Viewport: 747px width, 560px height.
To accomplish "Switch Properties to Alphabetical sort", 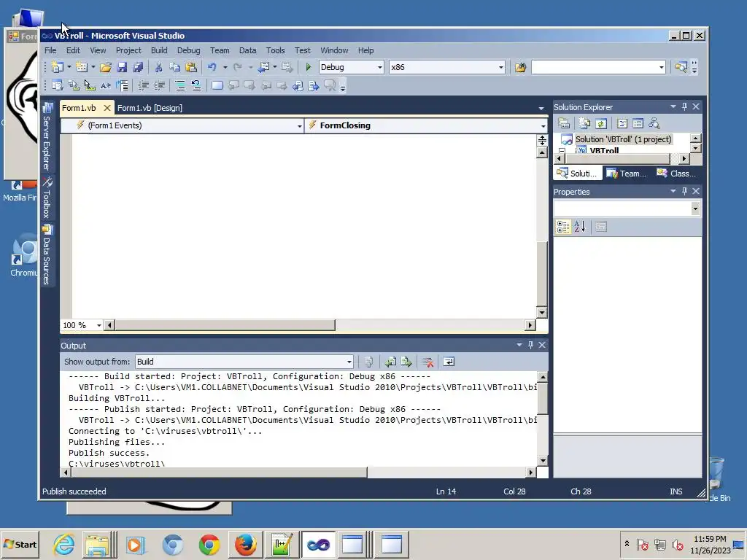I will [x=580, y=227].
